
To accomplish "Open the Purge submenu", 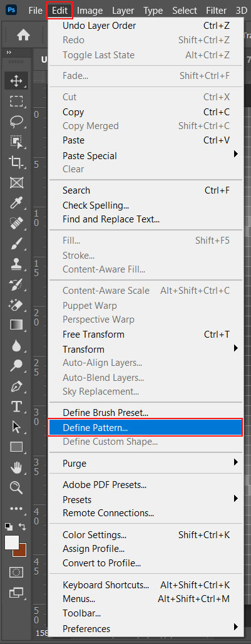I will 146,464.
